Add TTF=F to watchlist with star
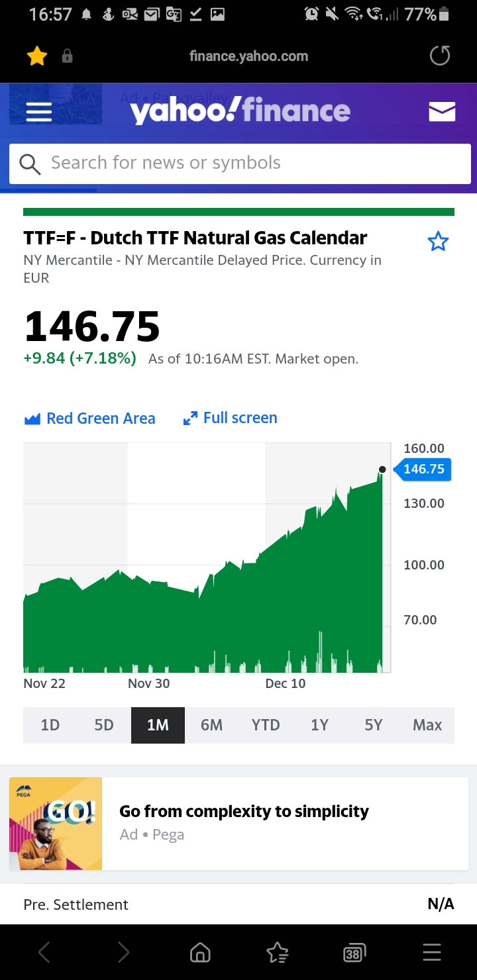 438,242
